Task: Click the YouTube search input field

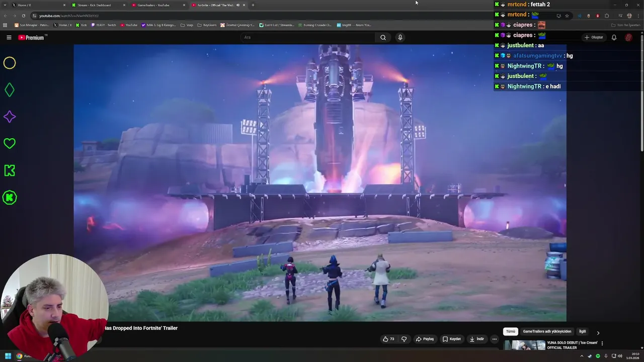Action: tap(307, 37)
